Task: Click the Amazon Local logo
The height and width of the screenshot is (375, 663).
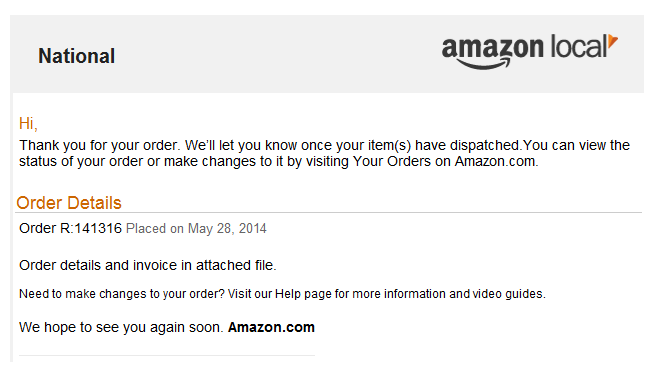Action: 529,52
